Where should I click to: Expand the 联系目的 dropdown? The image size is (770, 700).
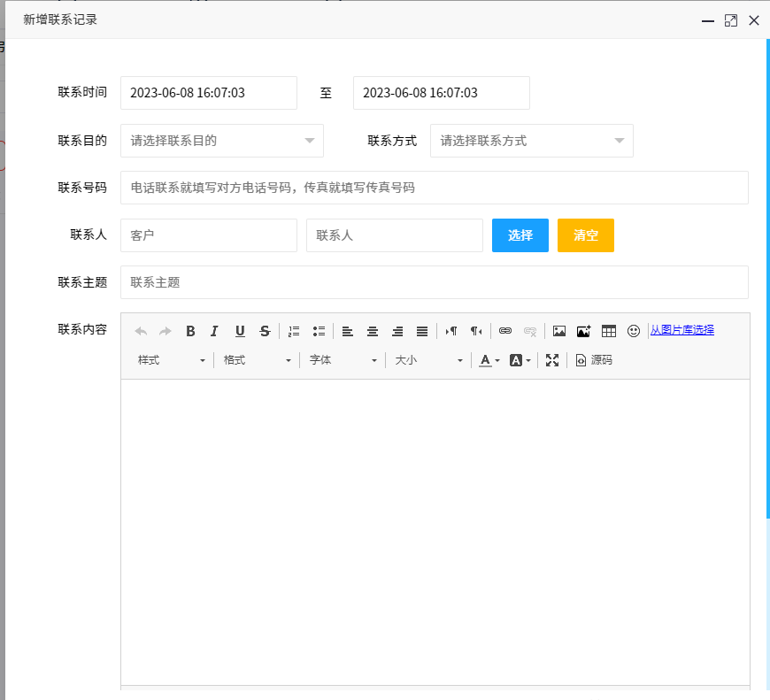(x=222, y=141)
